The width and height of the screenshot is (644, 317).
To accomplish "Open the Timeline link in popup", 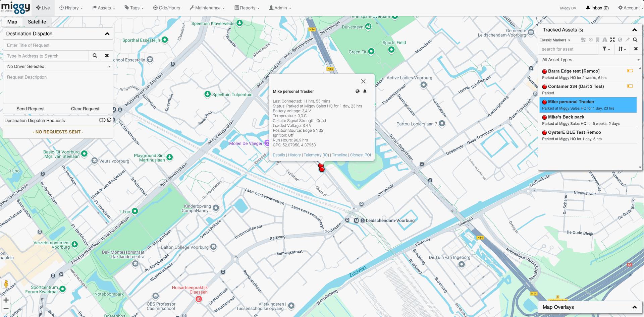I will click(339, 155).
